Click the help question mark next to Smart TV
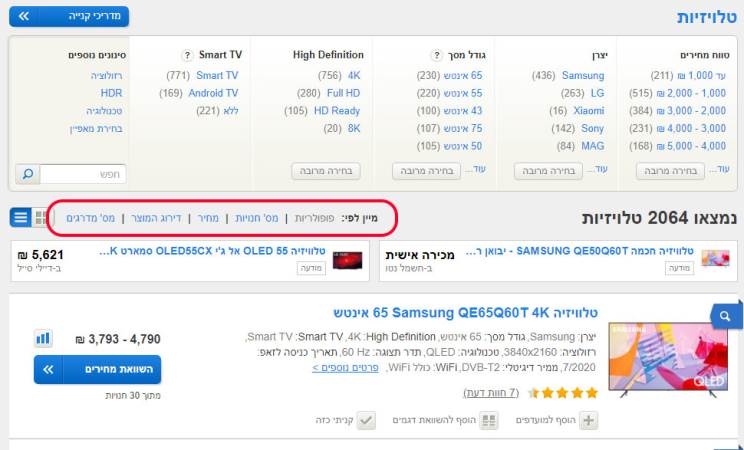The width and height of the screenshot is (744, 450). [x=187, y=55]
